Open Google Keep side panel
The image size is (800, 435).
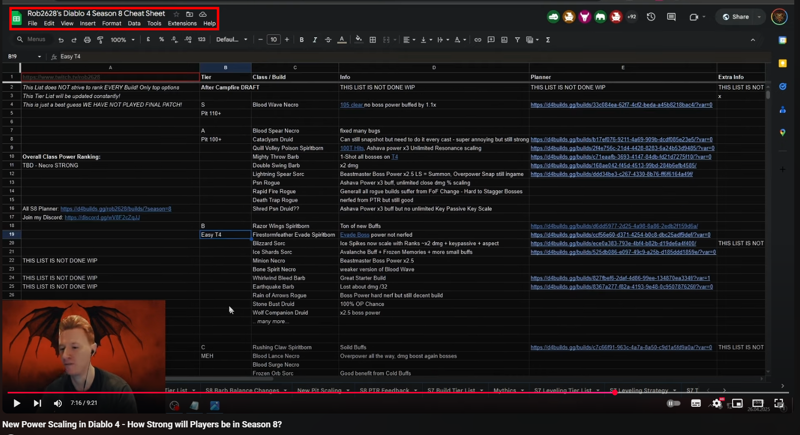coord(783,63)
